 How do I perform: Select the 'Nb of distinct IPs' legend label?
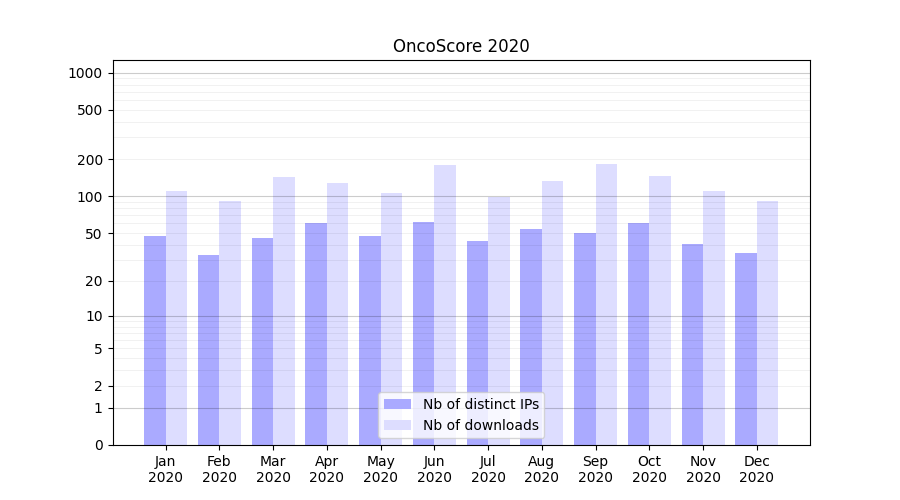pos(480,404)
